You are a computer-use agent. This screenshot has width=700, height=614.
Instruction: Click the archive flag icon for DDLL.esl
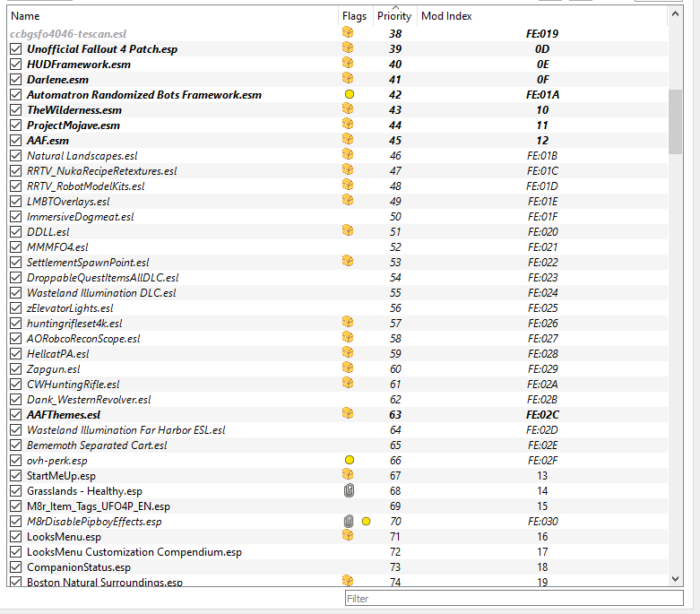coord(348,230)
